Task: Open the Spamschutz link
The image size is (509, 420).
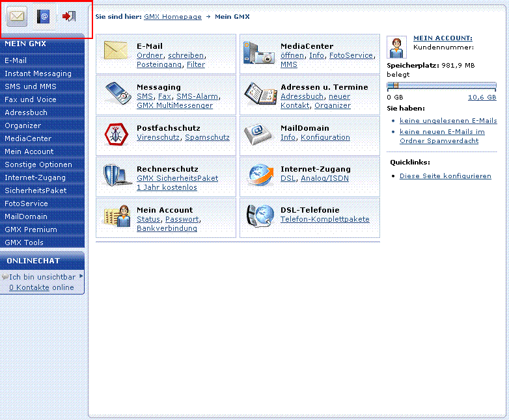Action: click(x=207, y=137)
